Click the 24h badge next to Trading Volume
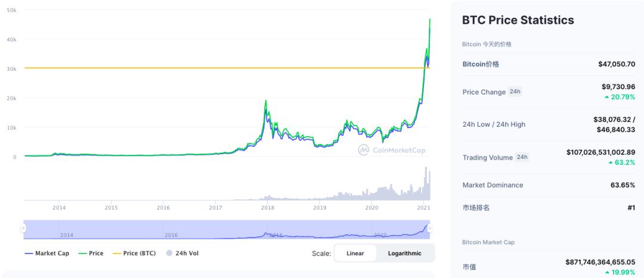 [x=522, y=157]
